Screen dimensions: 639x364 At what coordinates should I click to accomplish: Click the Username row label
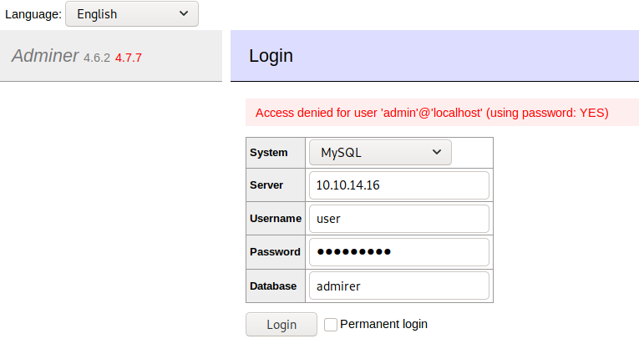pyautogui.click(x=276, y=219)
